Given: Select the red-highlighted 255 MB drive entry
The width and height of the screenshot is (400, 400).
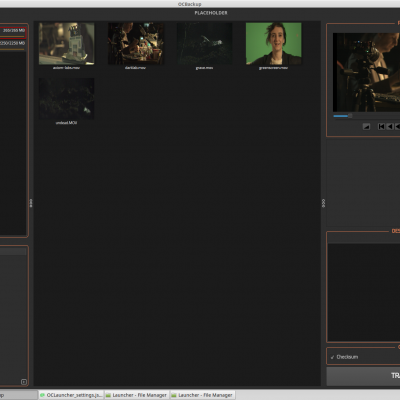Looking at the screenshot, I should click(x=13, y=32).
